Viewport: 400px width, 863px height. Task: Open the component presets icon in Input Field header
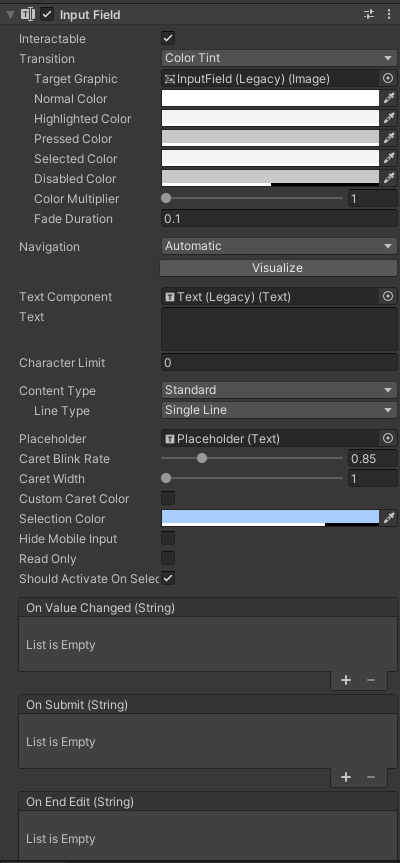(369, 14)
